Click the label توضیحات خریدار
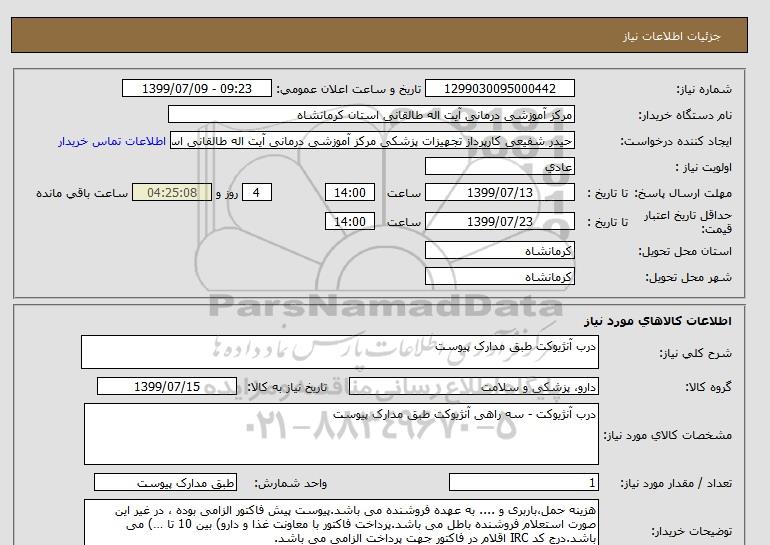 click(691, 532)
